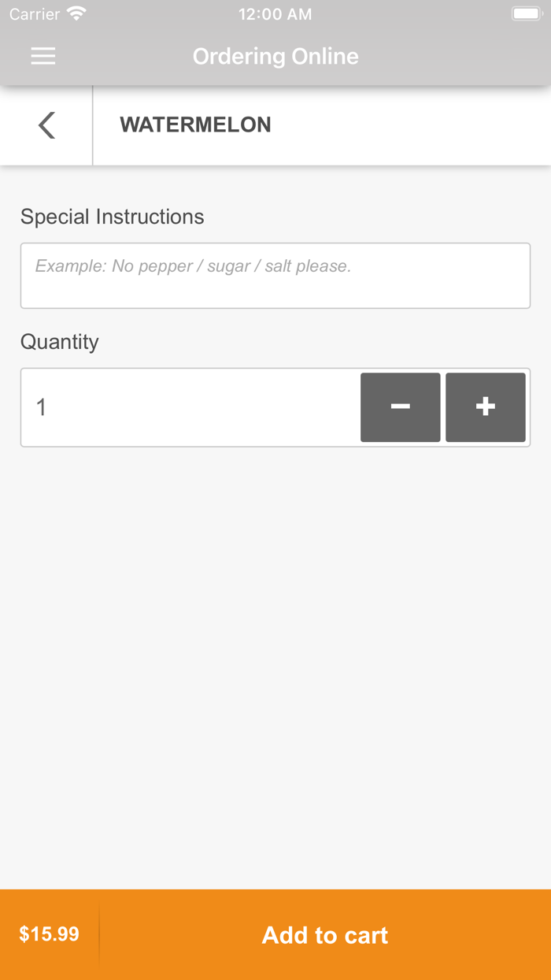Open the hamburger menu
551x980 pixels.
coord(43,56)
